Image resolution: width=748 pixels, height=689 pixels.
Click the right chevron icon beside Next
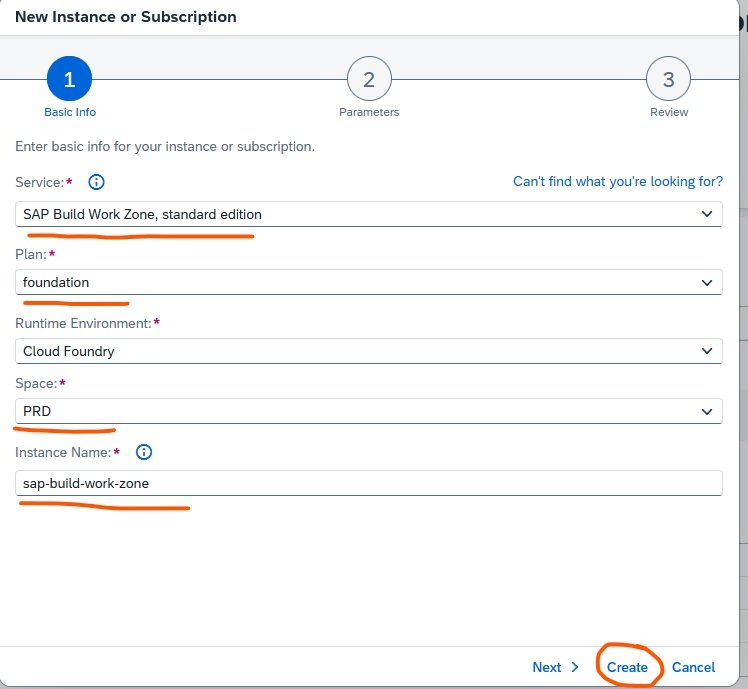tap(575, 667)
